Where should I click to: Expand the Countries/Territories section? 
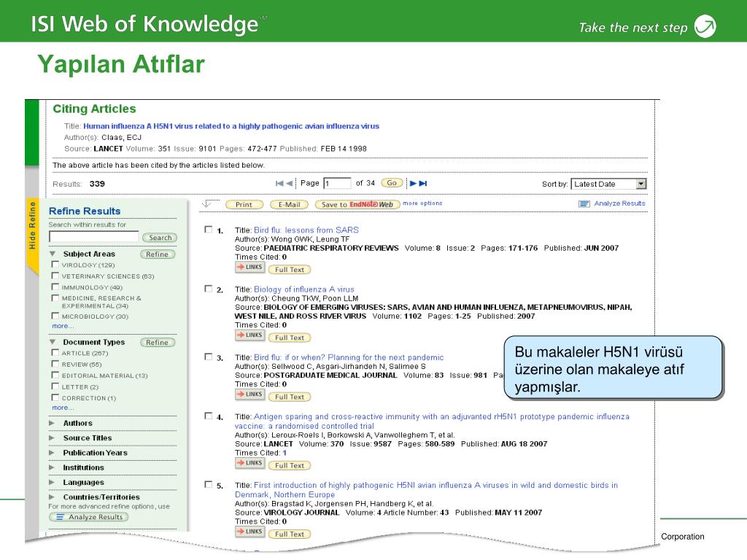(52, 497)
